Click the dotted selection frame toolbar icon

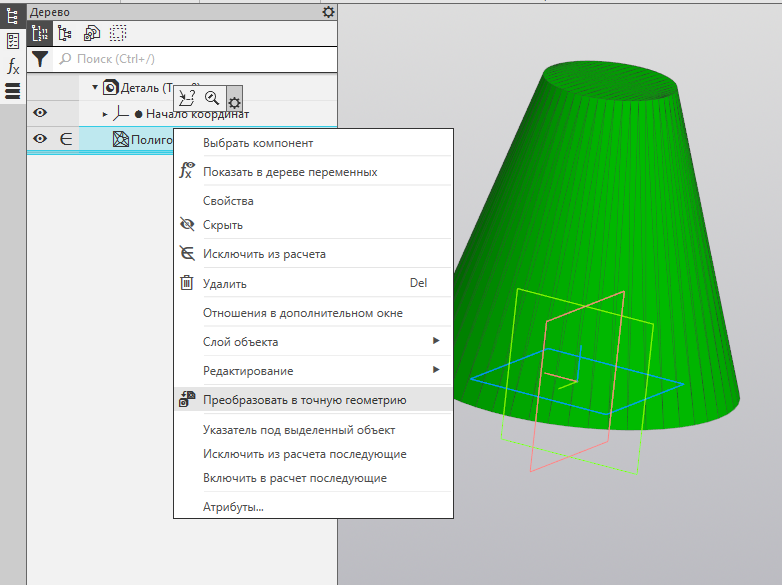[118, 33]
